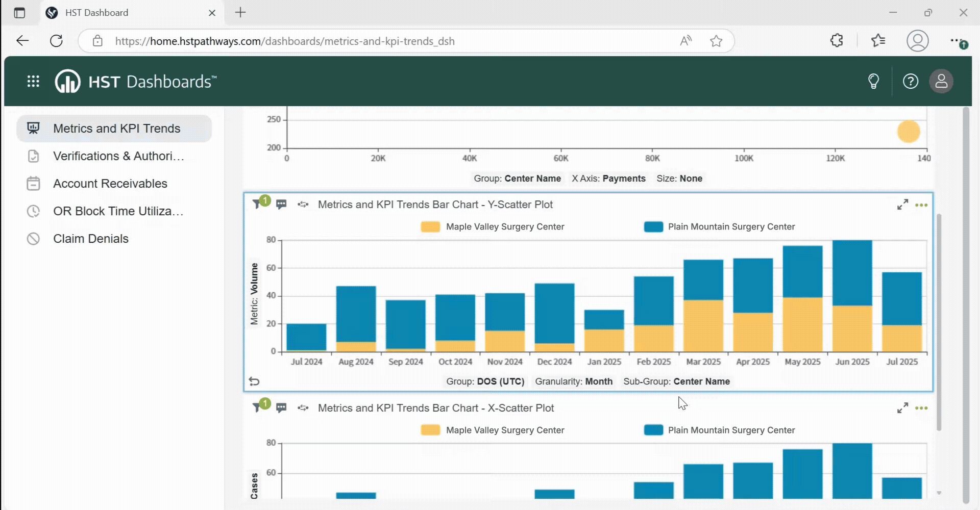The image size is (980, 510).
Task: Open the help question mark icon
Action: tap(910, 81)
